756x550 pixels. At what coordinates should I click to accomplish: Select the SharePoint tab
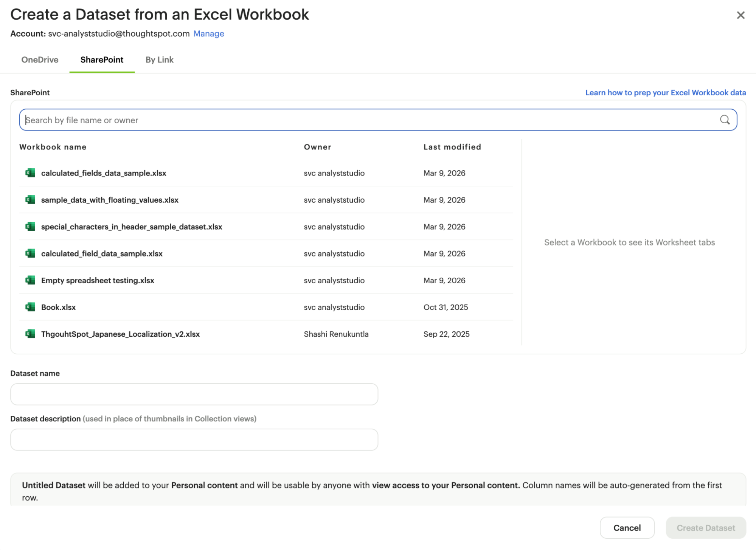pyautogui.click(x=101, y=59)
